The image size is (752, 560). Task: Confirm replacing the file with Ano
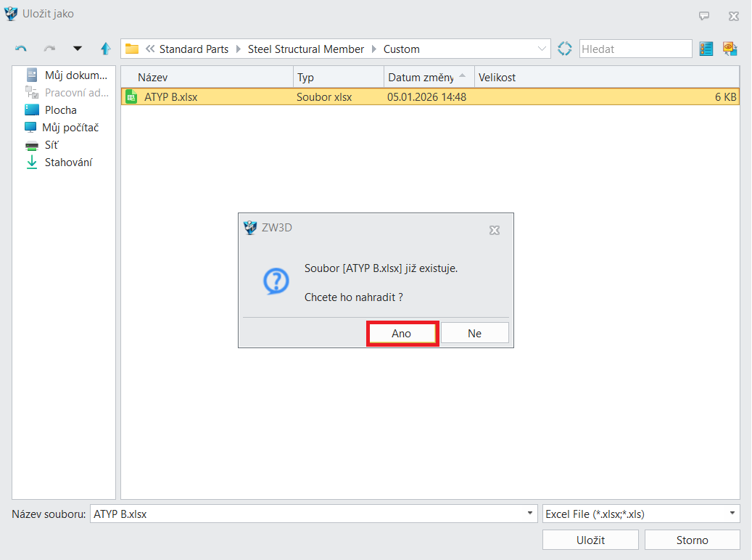(x=402, y=334)
